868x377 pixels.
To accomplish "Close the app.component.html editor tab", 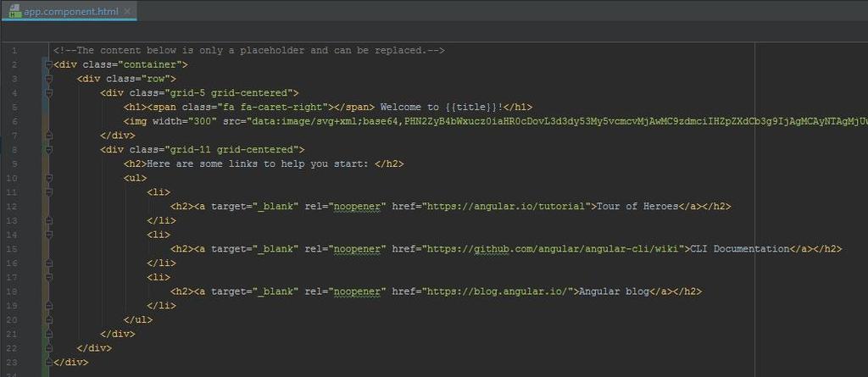I will tap(128, 11).
